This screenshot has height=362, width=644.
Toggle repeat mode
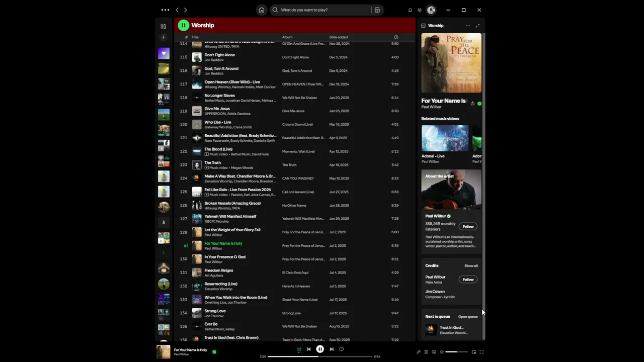pyautogui.click(x=342, y=349)
